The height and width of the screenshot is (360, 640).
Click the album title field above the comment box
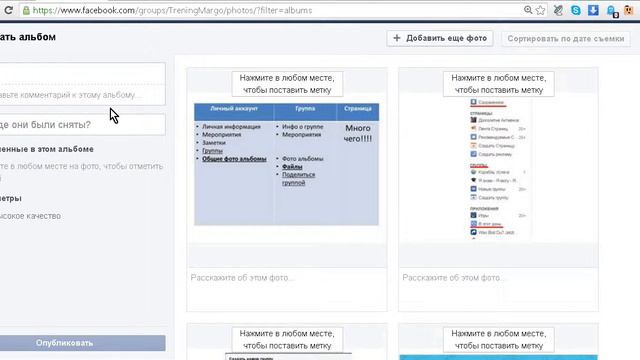click(82, 74)
